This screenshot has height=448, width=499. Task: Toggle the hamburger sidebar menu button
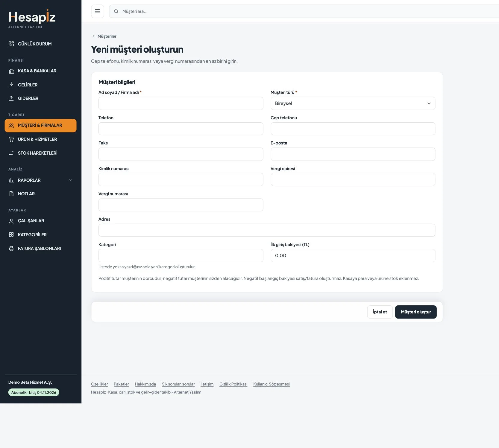[97, 11]
